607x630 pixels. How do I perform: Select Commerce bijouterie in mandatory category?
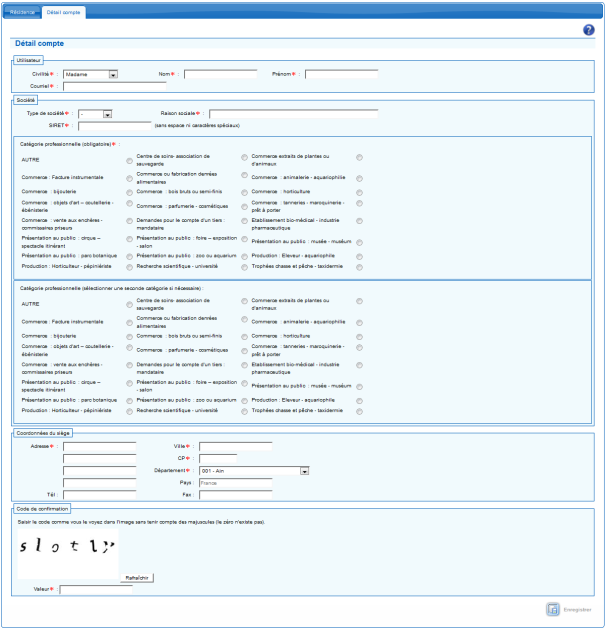click(129, 192)
